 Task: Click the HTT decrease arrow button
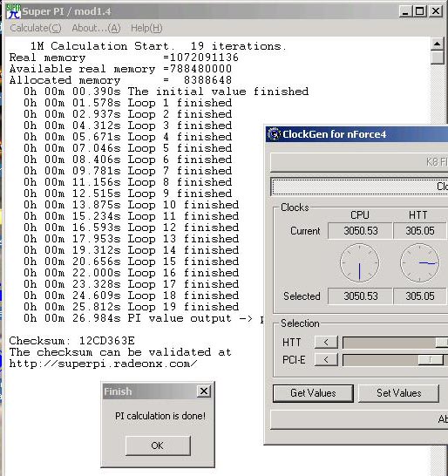[326, 342]
